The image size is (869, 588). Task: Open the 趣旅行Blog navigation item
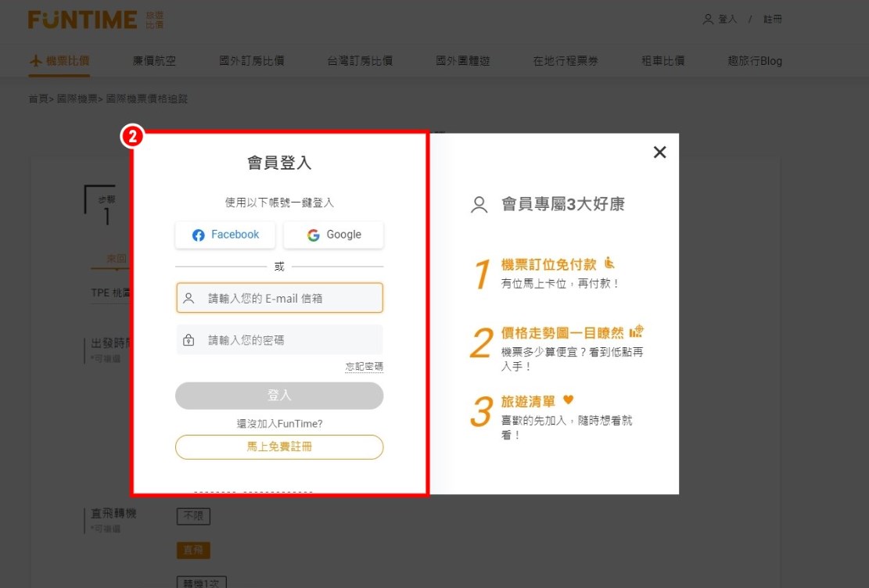[754, 61]
